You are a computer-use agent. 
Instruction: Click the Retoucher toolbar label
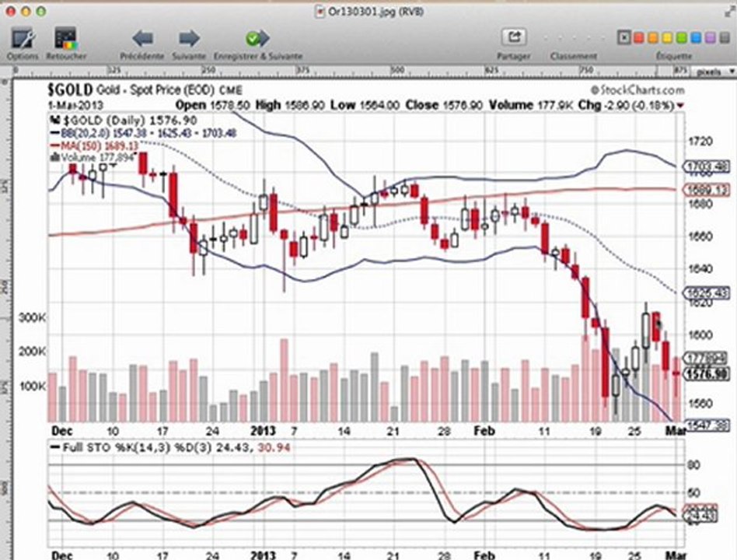click(66, 56)
